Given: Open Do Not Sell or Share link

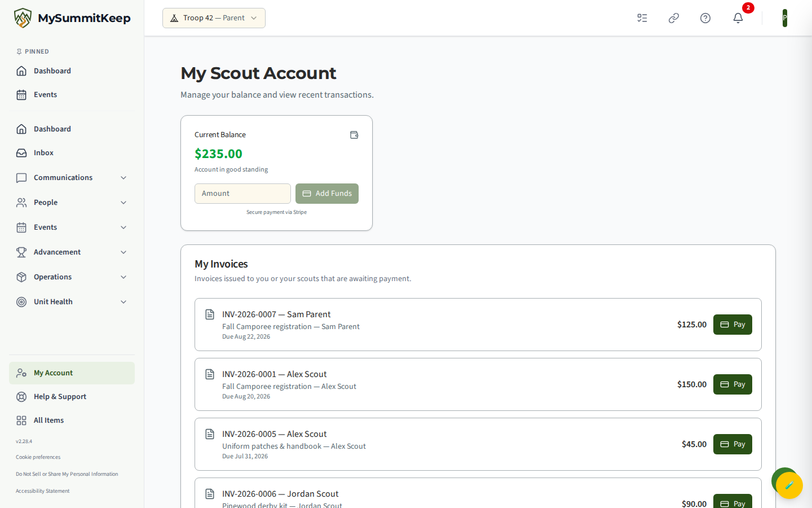Looking at the screenshot, I should pos(67,474).
